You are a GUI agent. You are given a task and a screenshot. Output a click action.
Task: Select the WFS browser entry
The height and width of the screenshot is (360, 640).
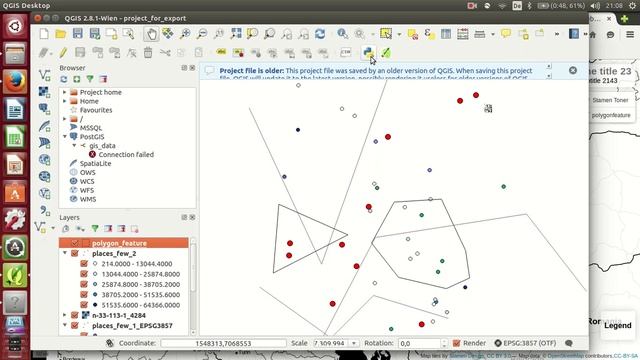[87, 190]
